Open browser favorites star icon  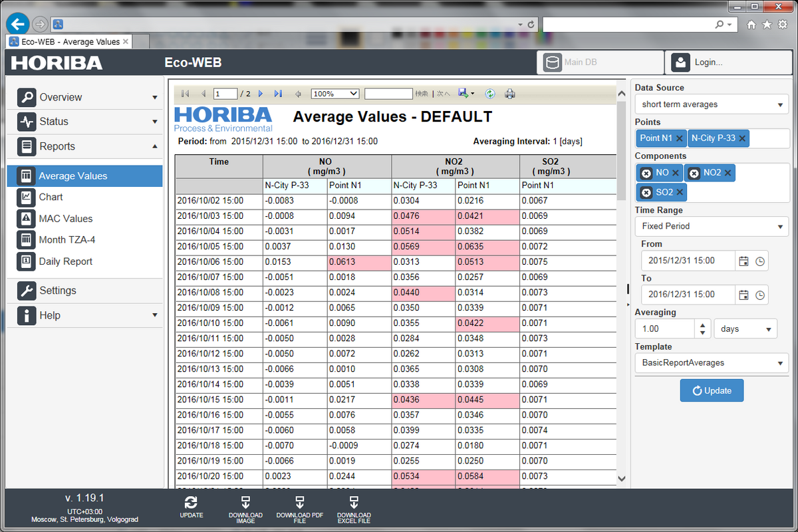point(767,25)
